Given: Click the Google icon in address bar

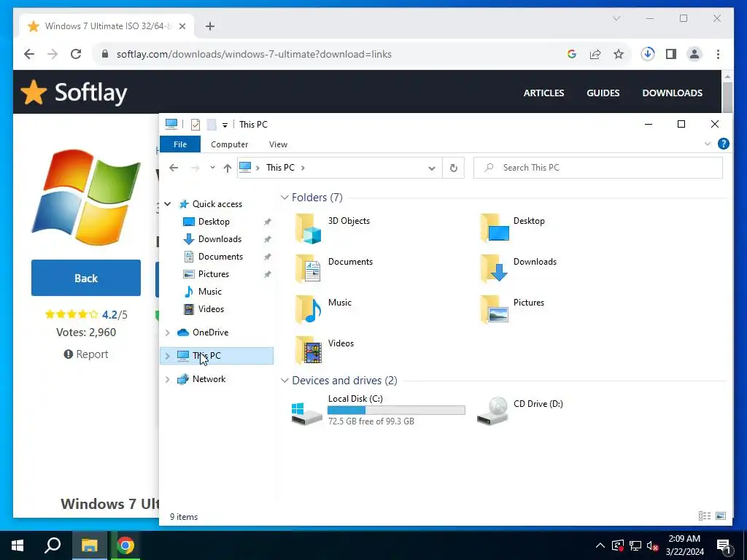Looking at the screenshot, I should tap(572, 54).
